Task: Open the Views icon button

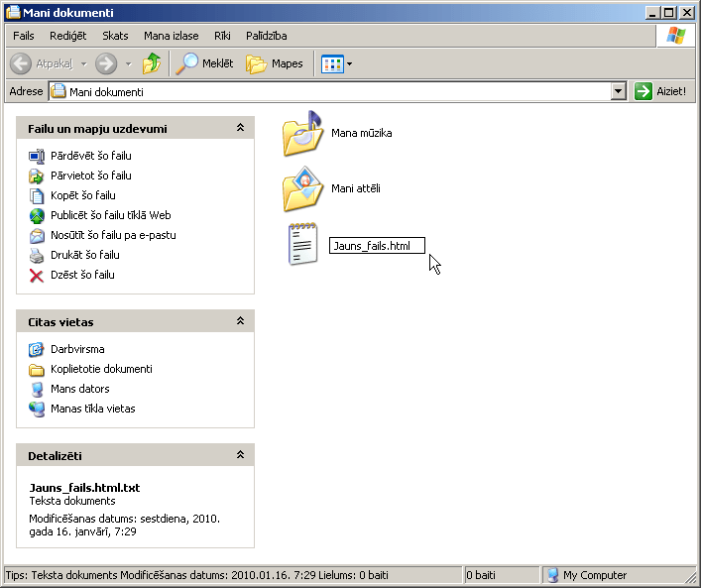Action: click(332, 63)
